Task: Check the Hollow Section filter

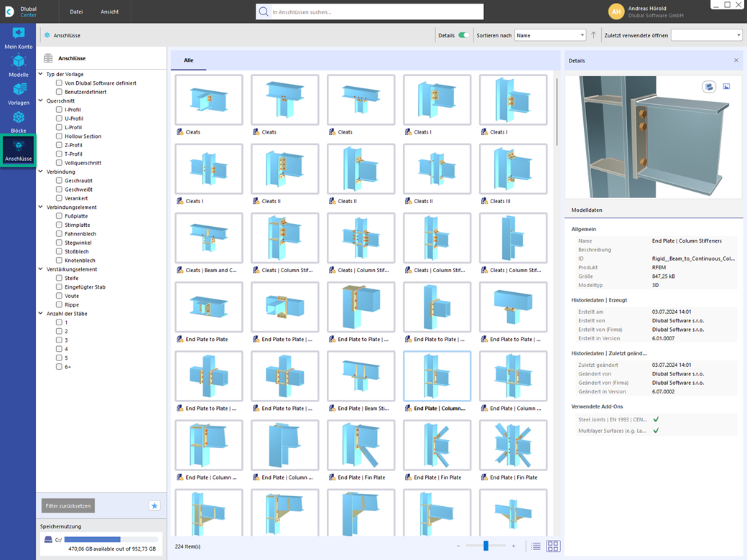Action: 59,136
